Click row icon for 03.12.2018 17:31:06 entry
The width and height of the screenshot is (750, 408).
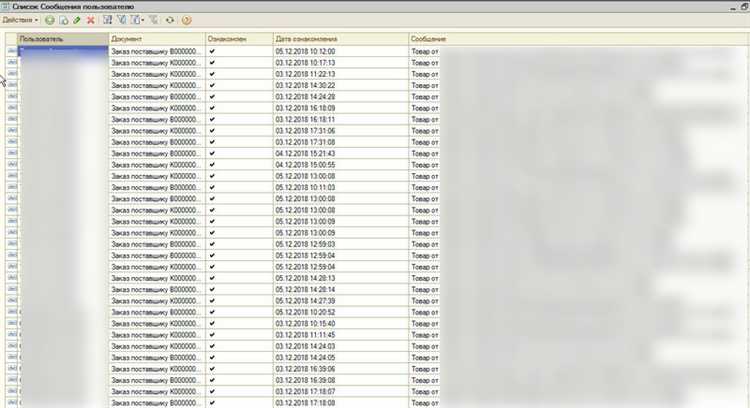click(12, 131)
